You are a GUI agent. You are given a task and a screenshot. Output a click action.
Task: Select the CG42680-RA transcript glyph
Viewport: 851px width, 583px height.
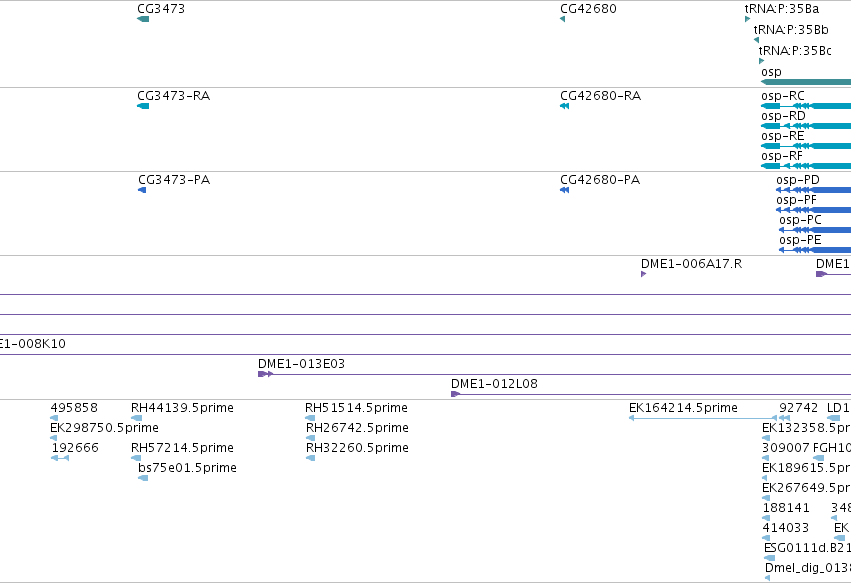point(564,106)
